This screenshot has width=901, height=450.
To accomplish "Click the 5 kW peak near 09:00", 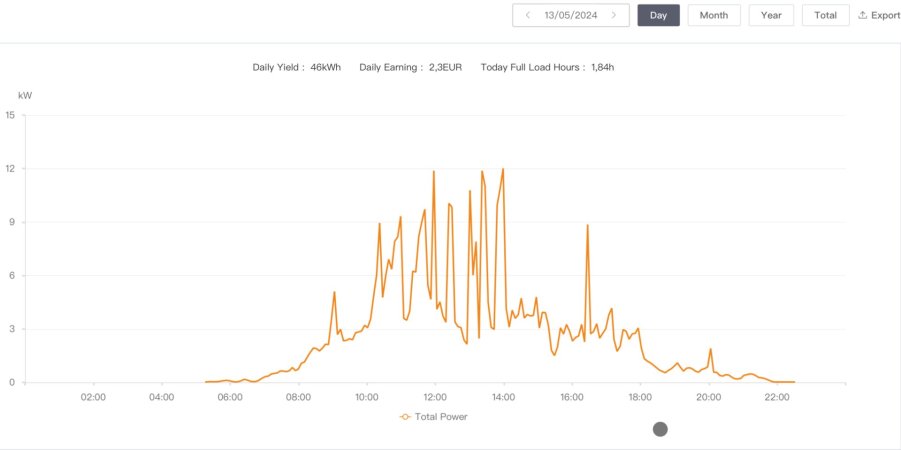I will pyautogui.click(x=335, y=292).
